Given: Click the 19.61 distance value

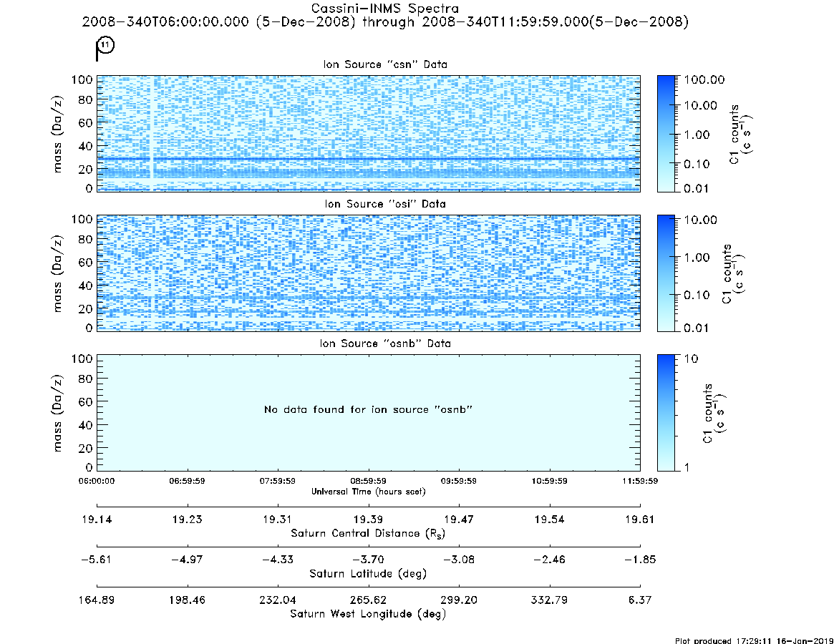Looking at the screenshot, I should pyautogui.click(x=640, y=519).
